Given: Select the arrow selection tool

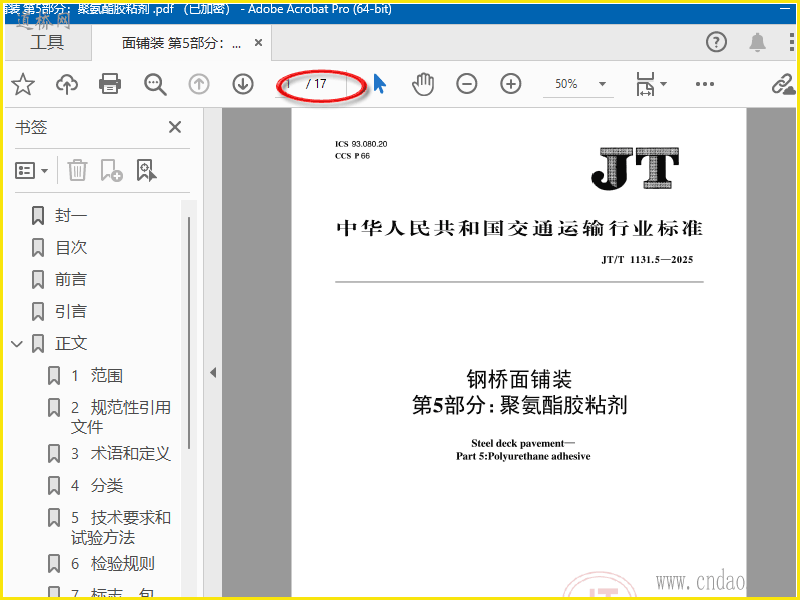Looking at the screenshot, I should 380,84.
